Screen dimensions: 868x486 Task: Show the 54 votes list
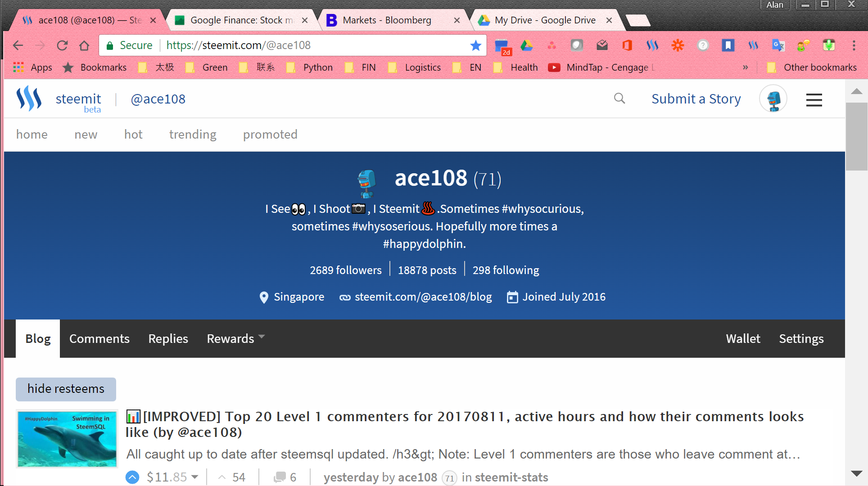point(239,477)
